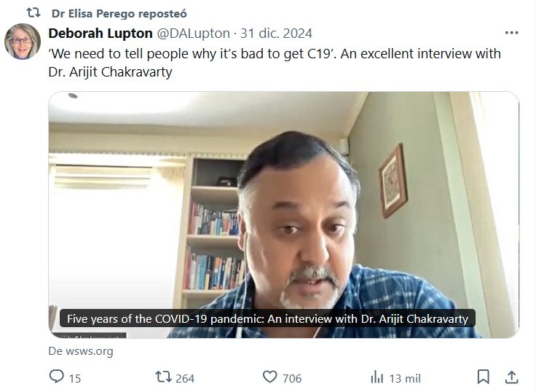Click the repost icon beside Dr Elisa Perego
Viewport: 536px width, 392px height.
tap(33, 13)
